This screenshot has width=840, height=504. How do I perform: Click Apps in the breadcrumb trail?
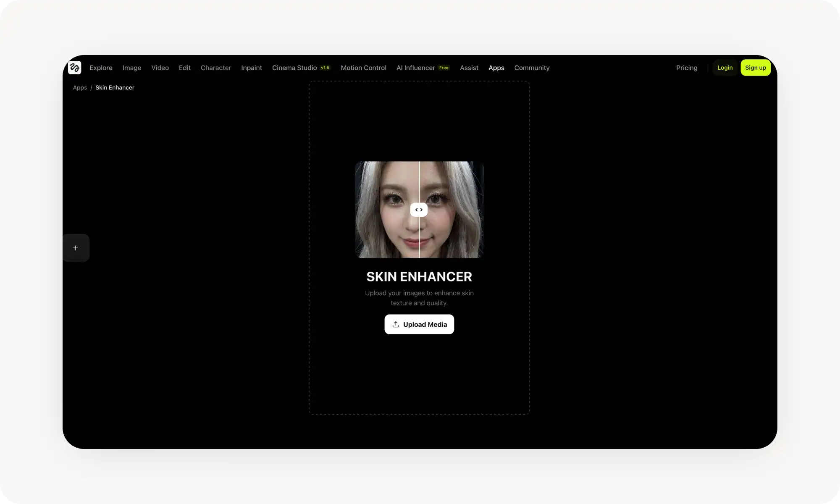(80, 87)
